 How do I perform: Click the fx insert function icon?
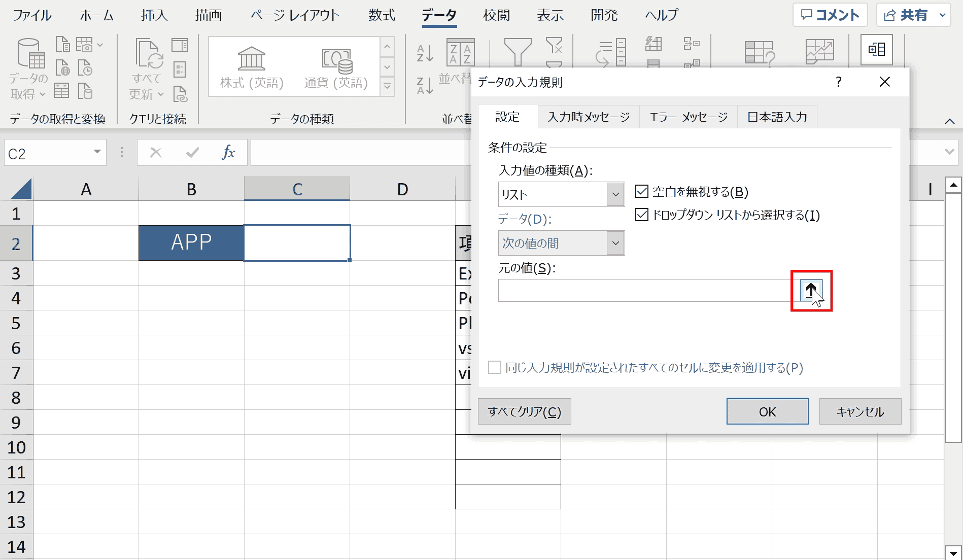(x=228, y=152)
